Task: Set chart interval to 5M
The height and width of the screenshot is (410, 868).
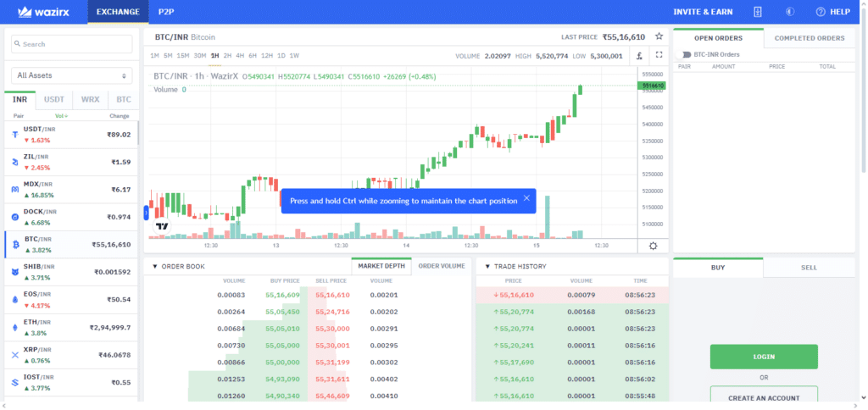Action: 168,55
